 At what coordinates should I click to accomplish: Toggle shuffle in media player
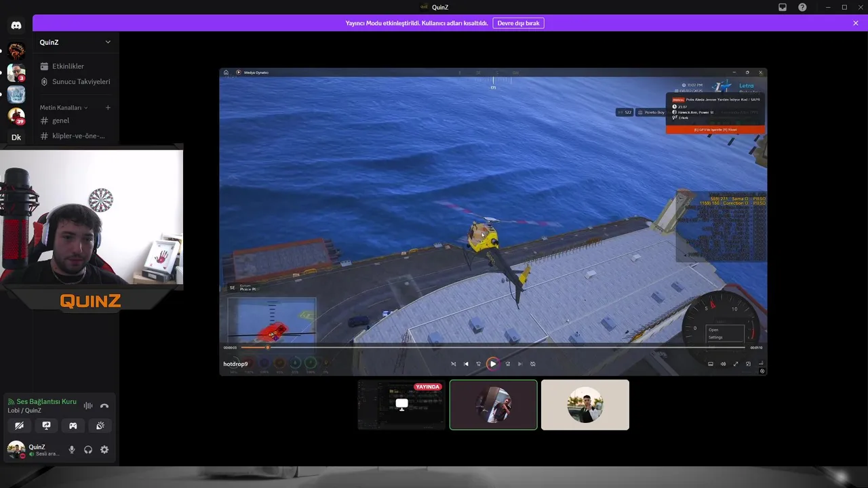[x=454, y=364]
